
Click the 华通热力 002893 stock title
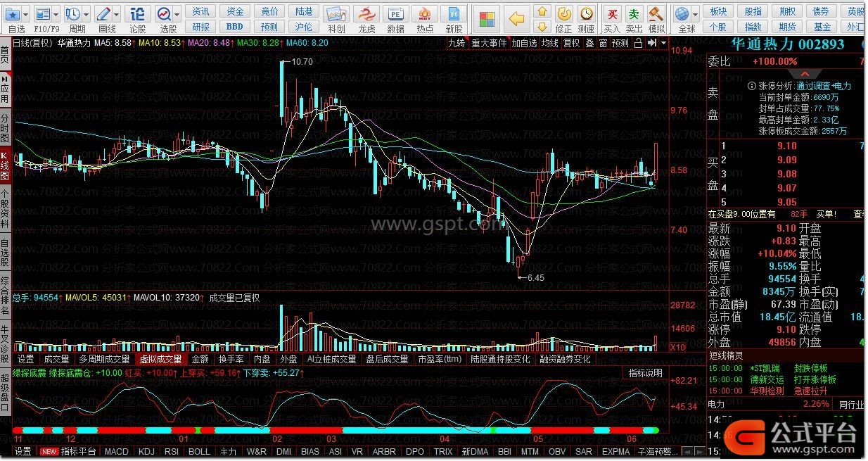[x=787, y=44]
